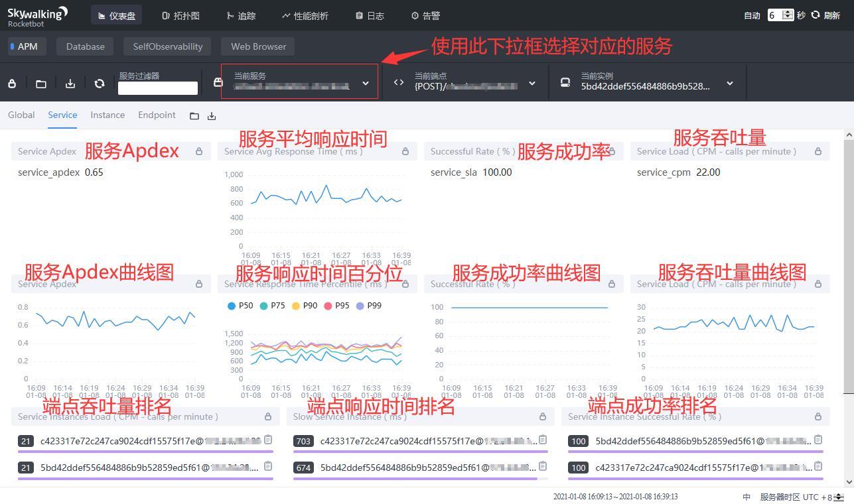This screenshot has height=504, width=854.
Task: Open the 当前端点 endpoint selector
Action: 532,84
